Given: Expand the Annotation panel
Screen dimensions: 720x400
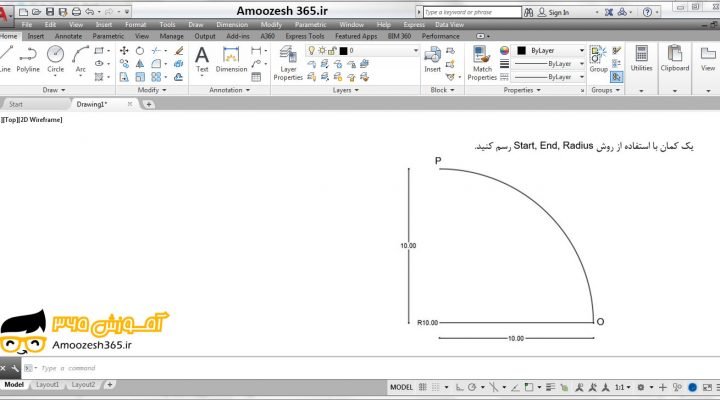Looking at the screenshot, I should [x=230, y=90].
